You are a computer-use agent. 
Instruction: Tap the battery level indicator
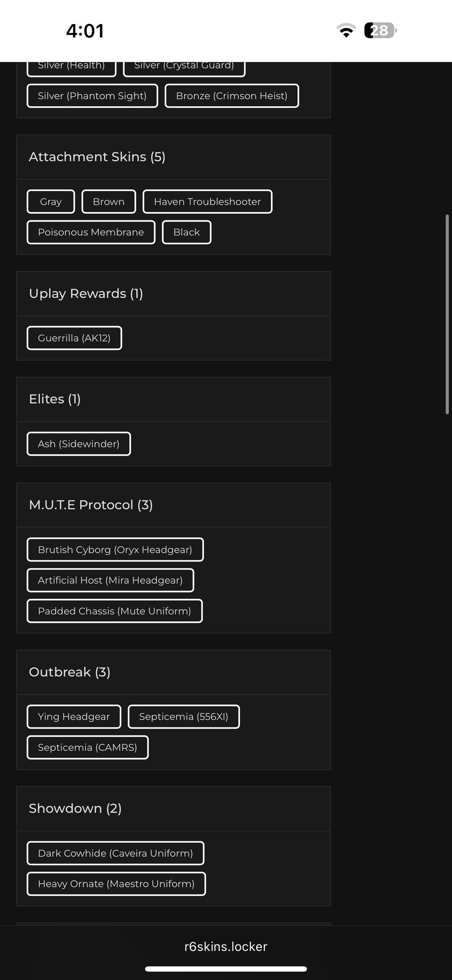pyautogui.click(x=380, y=30)
